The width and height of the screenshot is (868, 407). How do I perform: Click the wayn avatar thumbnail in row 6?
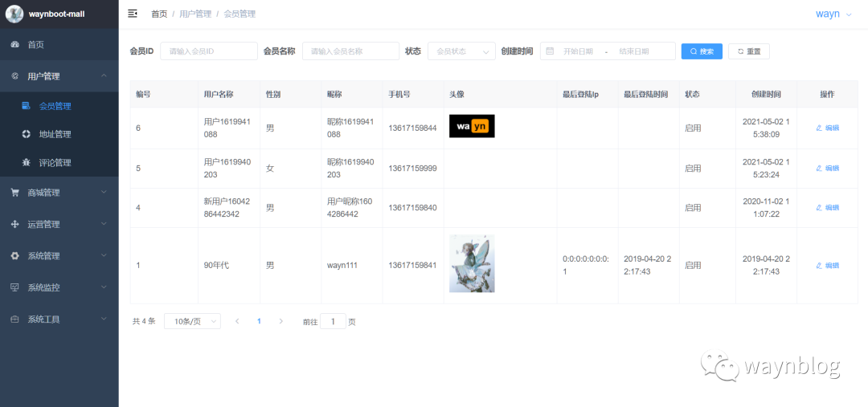coord(472,126)
